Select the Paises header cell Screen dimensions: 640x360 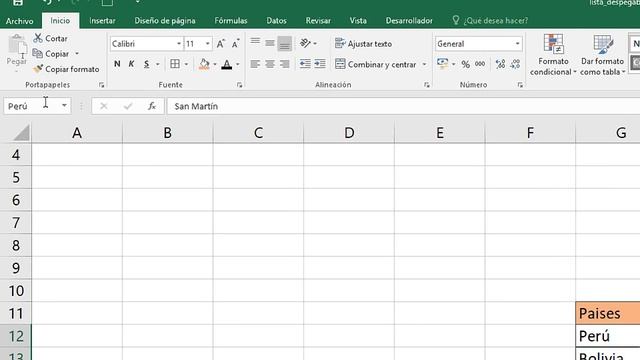pos(608,313)
